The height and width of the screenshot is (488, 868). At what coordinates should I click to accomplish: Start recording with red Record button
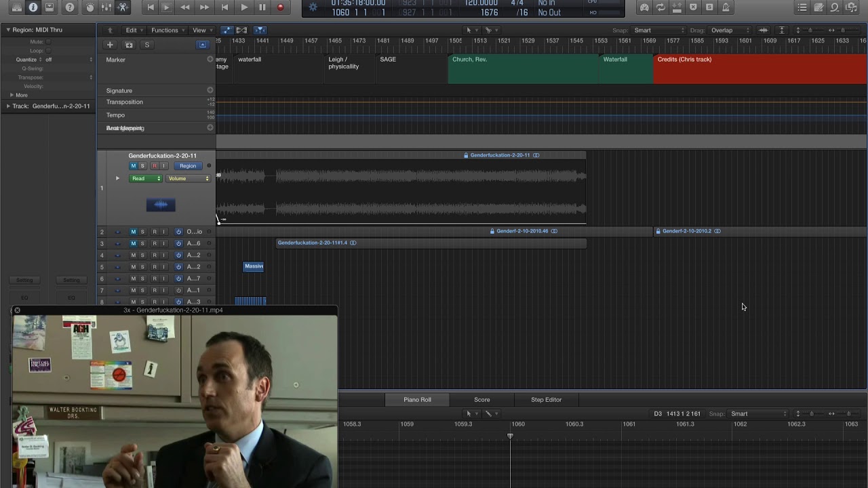pos(281,7)
